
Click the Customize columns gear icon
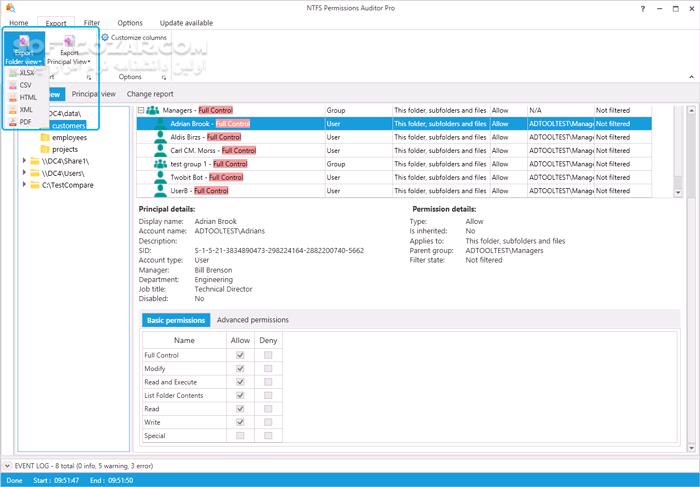104,37
